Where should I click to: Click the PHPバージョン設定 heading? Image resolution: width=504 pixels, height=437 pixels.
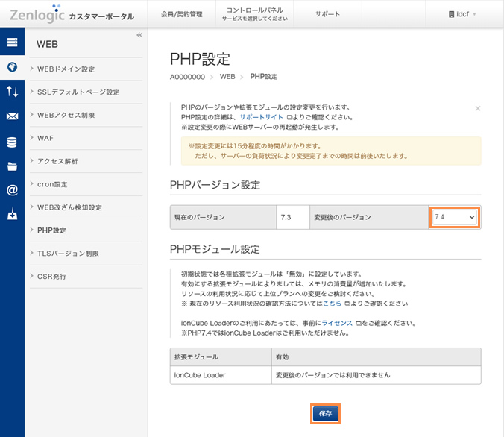(215, 185)
